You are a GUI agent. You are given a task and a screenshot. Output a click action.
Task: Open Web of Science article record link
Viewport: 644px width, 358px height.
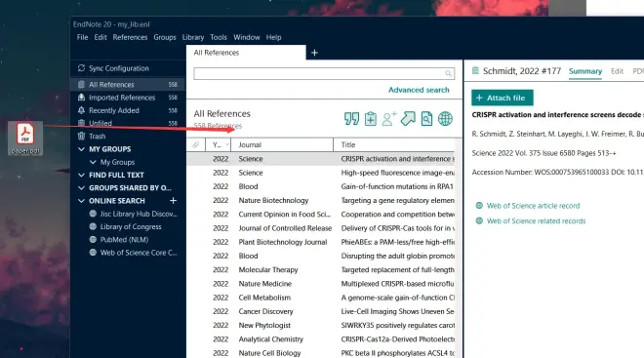pos(533,205)
